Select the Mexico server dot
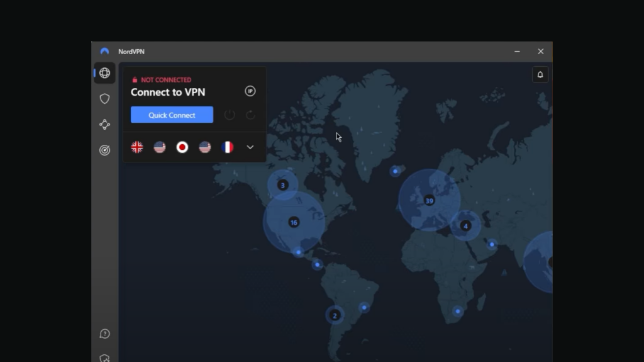Image resolution: width=644 pixels, height=362 pixels. [299, 252]
